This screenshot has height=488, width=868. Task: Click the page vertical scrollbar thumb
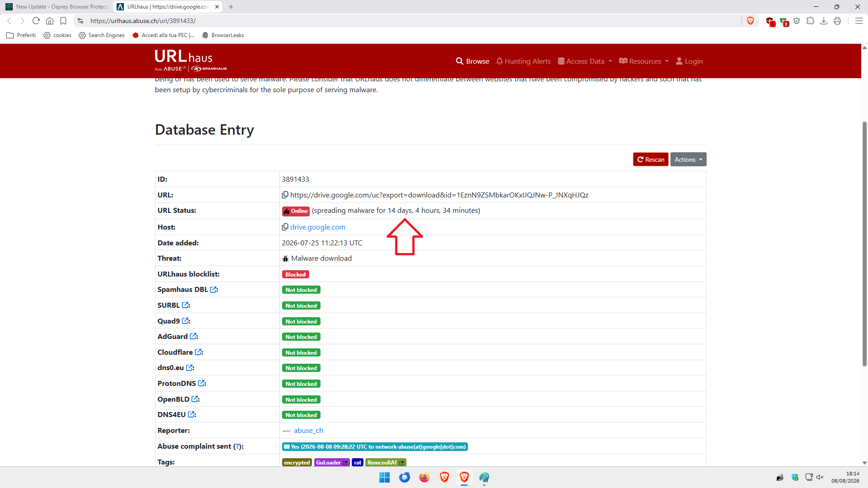point(864,244)
